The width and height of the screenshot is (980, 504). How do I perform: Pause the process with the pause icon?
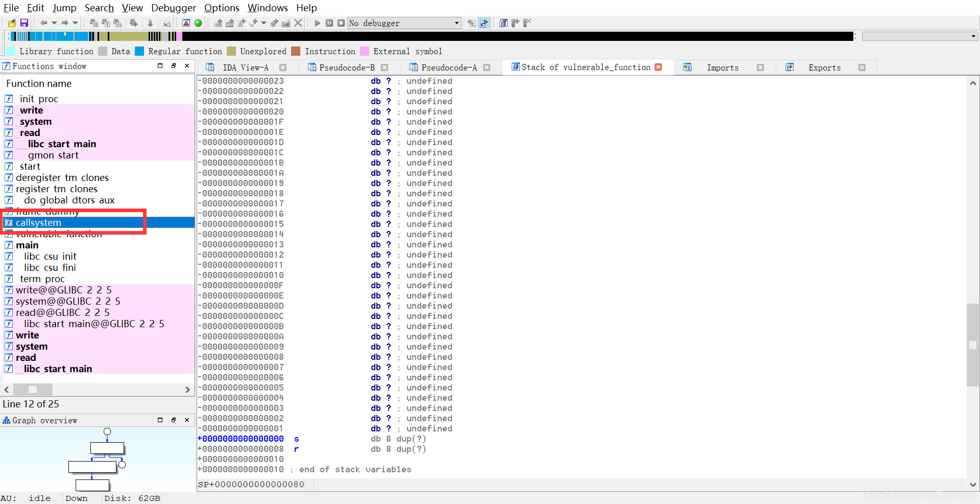coord(329,23)
